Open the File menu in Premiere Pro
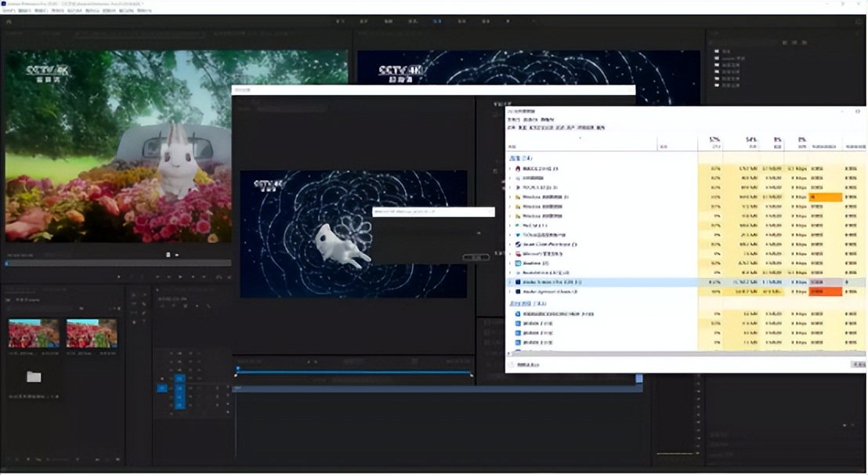868x475 pixels. coord(9,12)
